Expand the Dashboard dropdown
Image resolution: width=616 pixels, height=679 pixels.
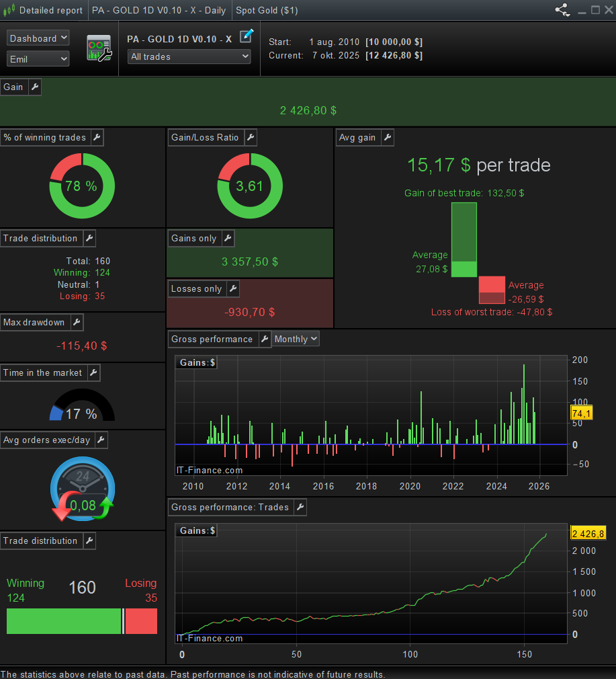click(x=38, y=38)
